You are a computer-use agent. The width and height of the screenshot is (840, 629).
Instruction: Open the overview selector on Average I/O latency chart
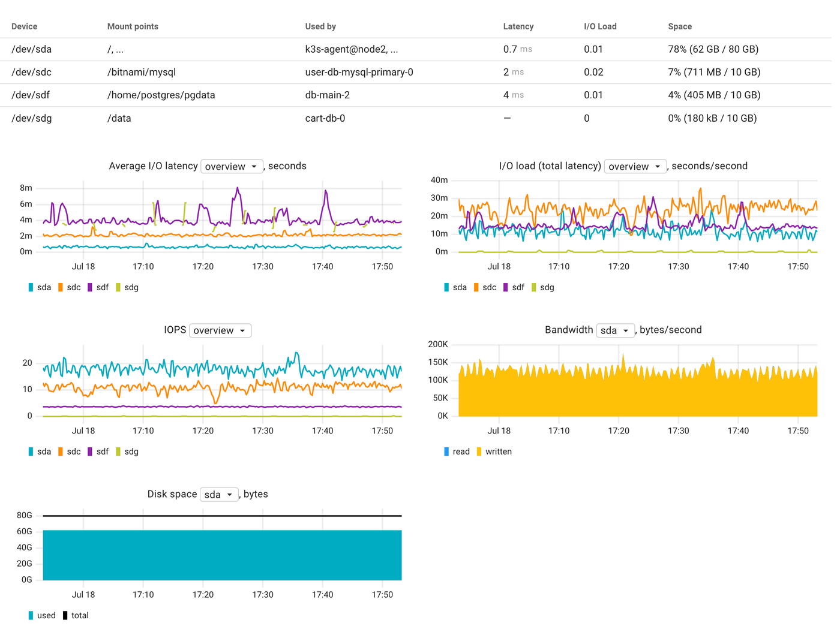tap(232, 166)
